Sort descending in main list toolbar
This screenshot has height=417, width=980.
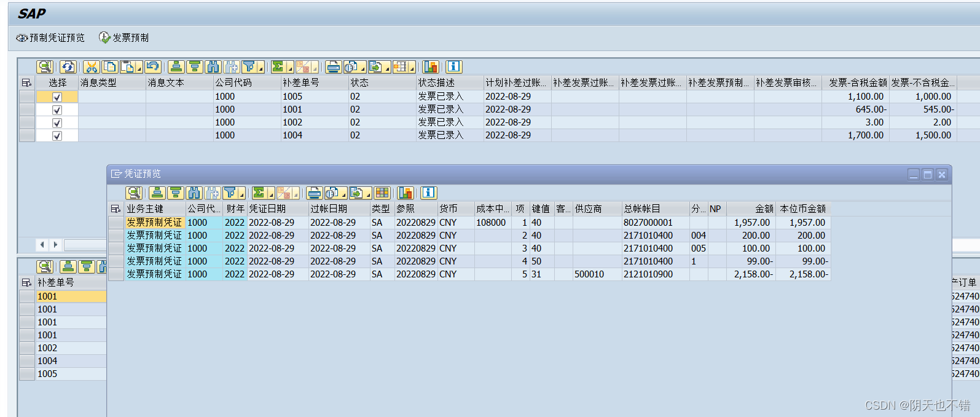point(195,66)
